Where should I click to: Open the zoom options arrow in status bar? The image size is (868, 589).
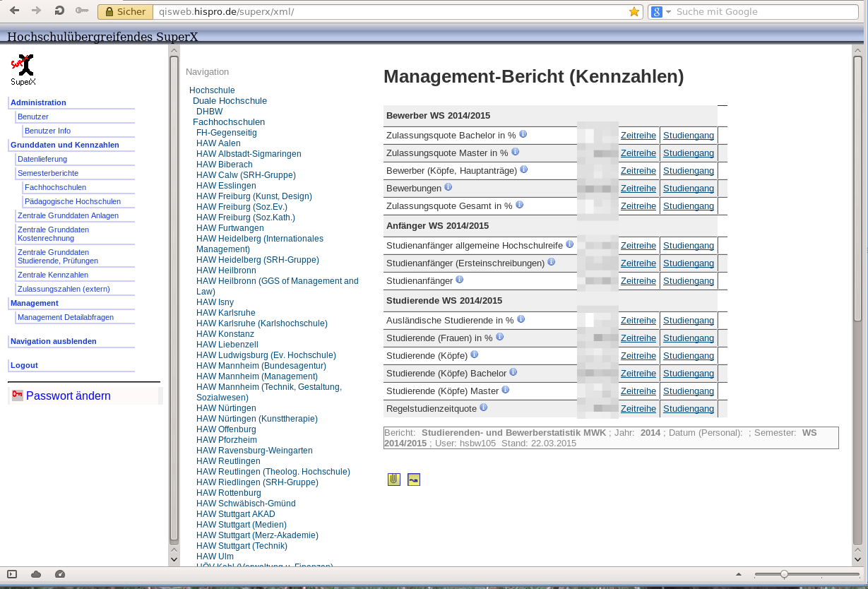pos(739,574)
